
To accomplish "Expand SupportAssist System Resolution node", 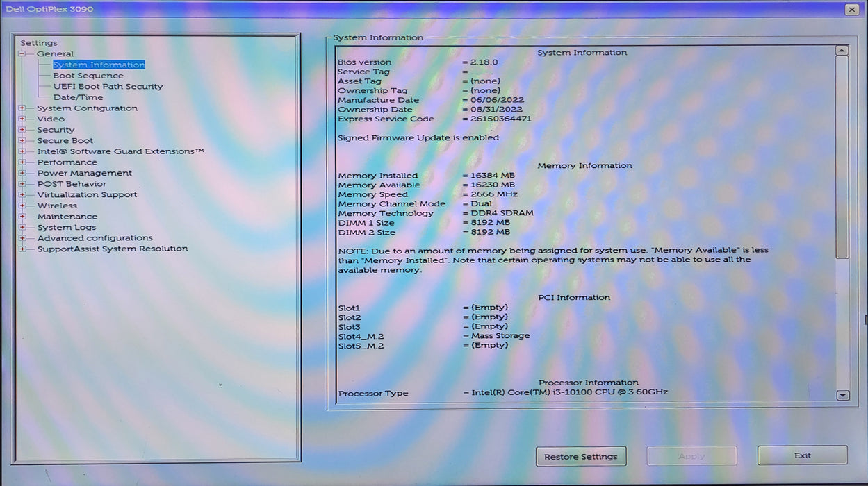I will pyautogui.click(x=22, y=249).
